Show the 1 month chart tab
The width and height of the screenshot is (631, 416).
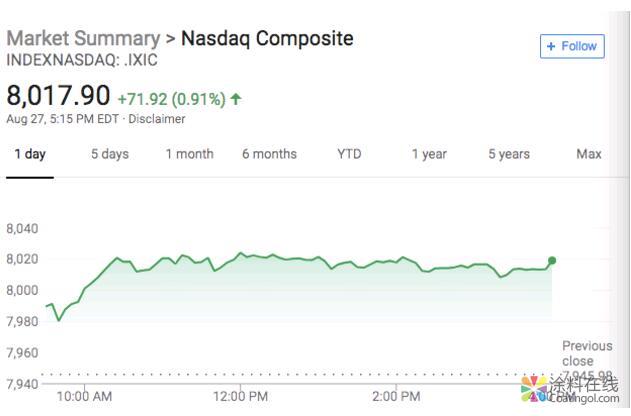point(189,154)
